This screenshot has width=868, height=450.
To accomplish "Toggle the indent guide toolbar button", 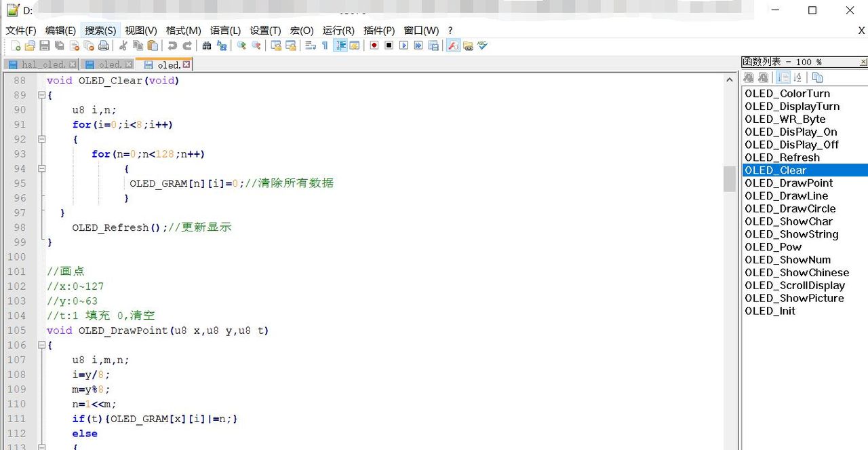I will (340, 45).
